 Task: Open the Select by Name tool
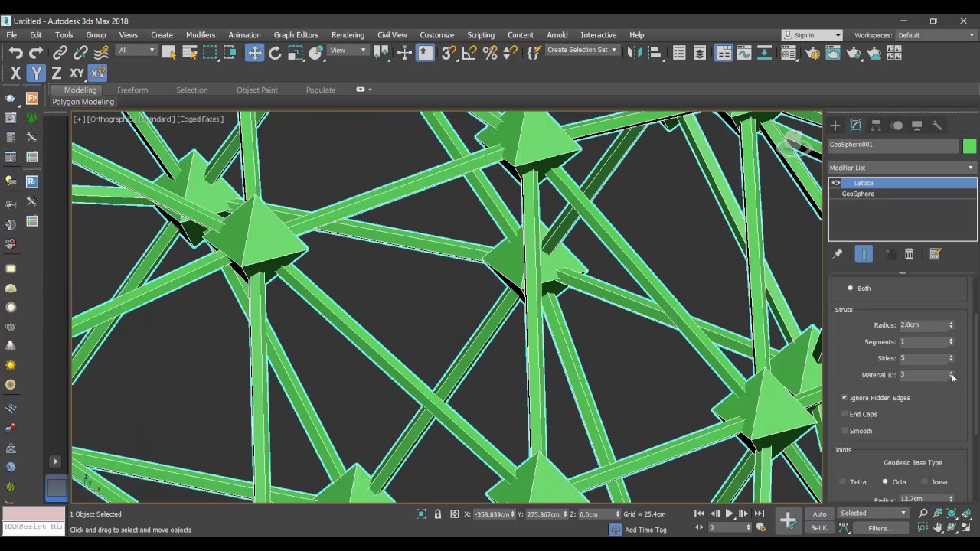pos(189,53)
